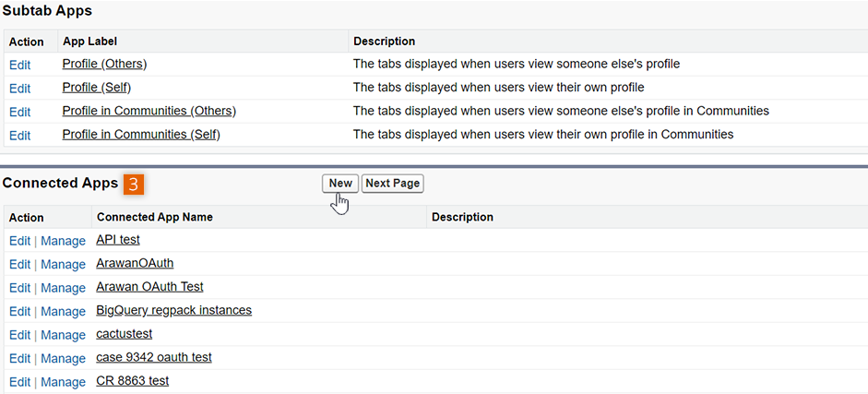Open the CR 8863 test name
Screen dimensions: 868x394
(x=132, y=381)
